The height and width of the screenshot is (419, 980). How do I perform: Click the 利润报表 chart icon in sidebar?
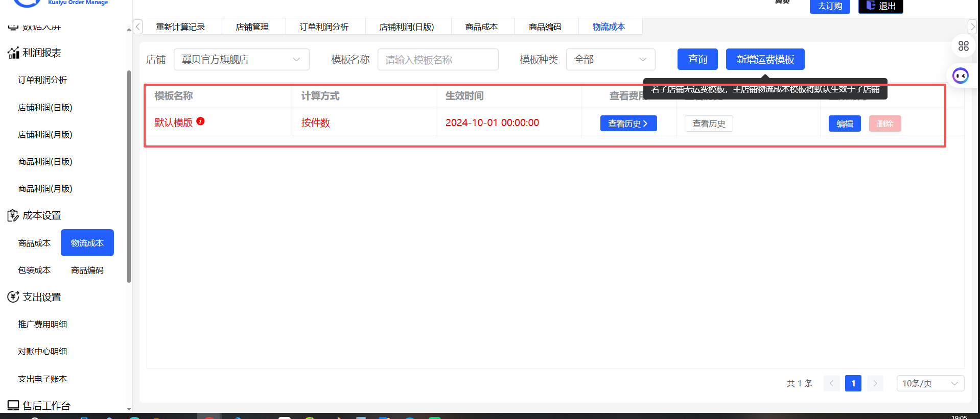tap(13, 53)
